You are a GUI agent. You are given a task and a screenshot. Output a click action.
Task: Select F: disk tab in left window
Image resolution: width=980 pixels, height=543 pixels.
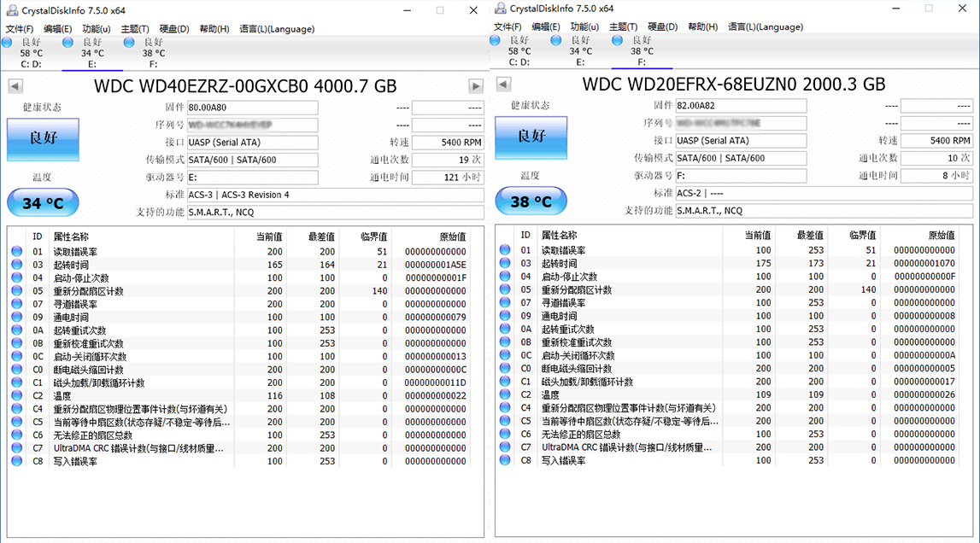pyautogui.click(x=153, y=52)
